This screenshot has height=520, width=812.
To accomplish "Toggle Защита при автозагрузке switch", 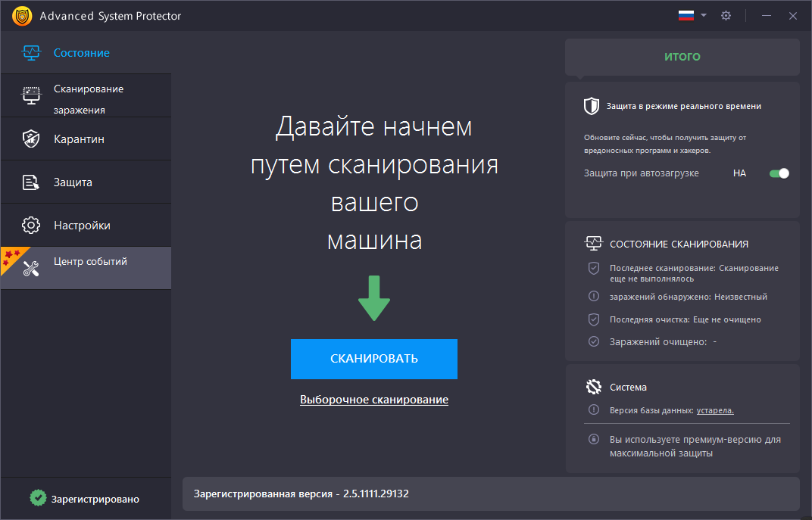I will [x=779, y=173].
